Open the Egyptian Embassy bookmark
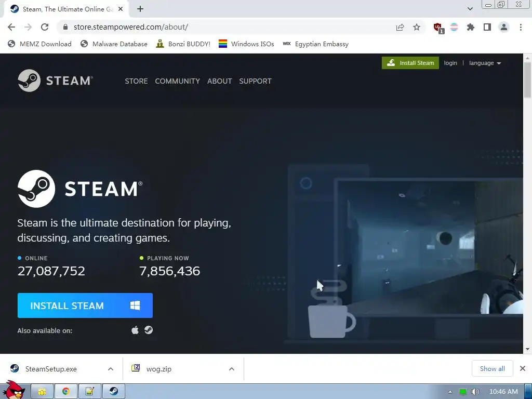Viewport: 532px width, 399px height. [x=315, y=44]
